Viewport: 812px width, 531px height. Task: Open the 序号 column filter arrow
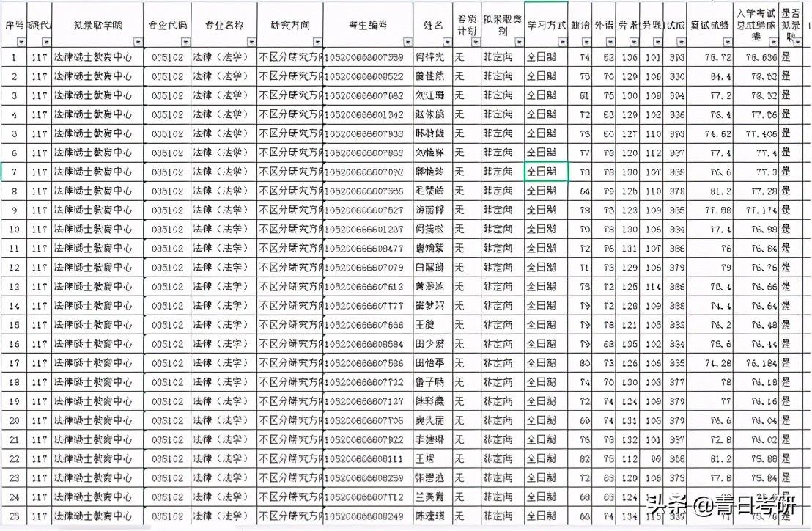point(21,42)
